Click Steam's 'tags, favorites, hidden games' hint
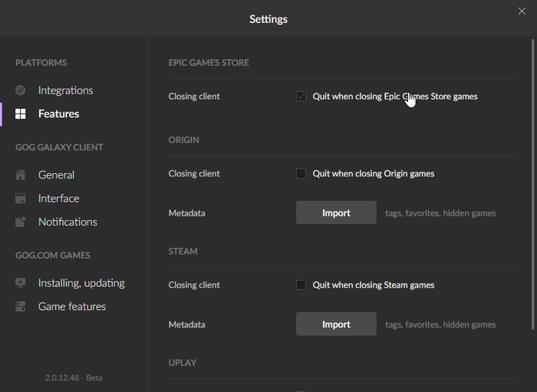Screen dimensions: 537x392 [440, 324]
